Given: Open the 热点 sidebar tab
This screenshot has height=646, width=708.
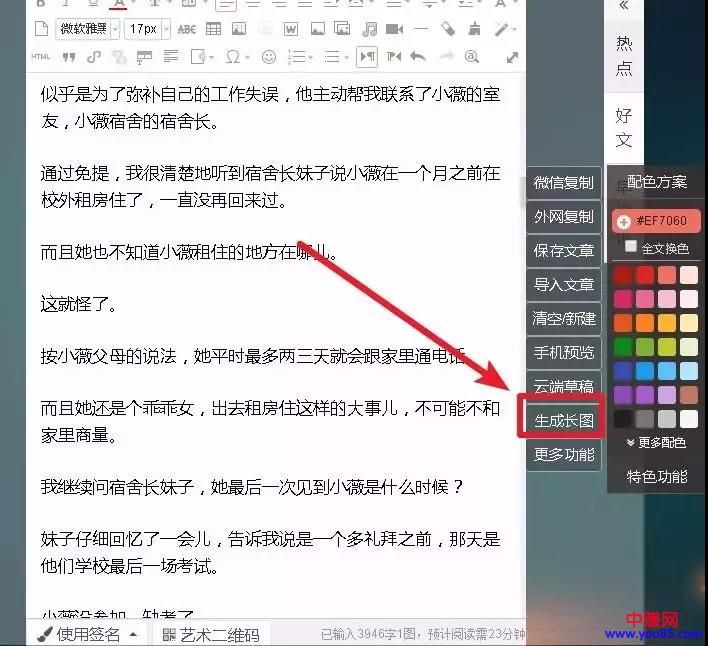Looking at the screenshot, I should pos(624,55).
